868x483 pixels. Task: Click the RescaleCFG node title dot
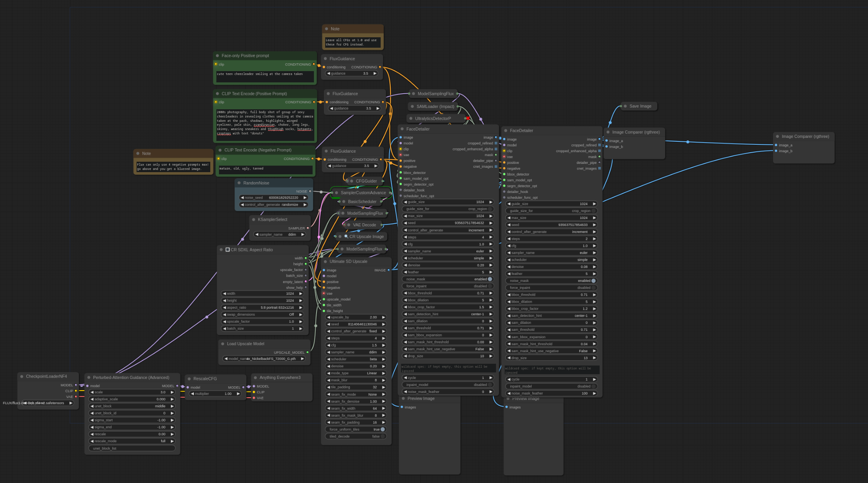click(189, 379)
